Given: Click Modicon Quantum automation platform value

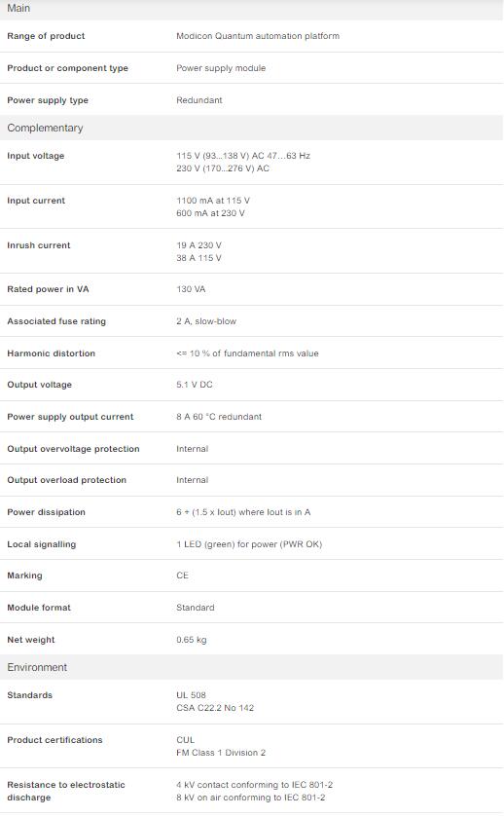Looking at the screenshot, I should coord(258,36).
